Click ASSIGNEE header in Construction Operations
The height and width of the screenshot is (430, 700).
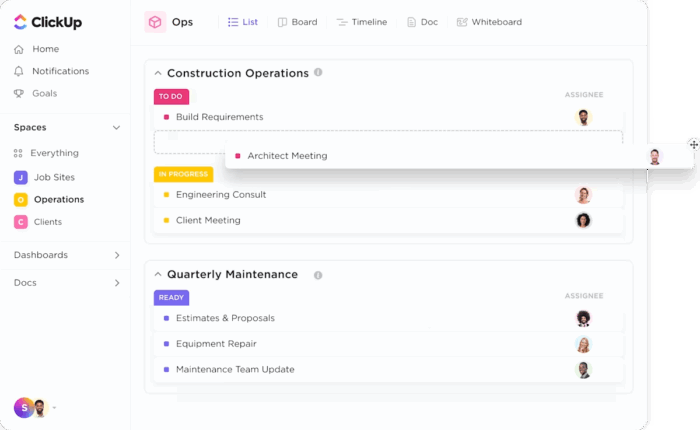(584, 95)
